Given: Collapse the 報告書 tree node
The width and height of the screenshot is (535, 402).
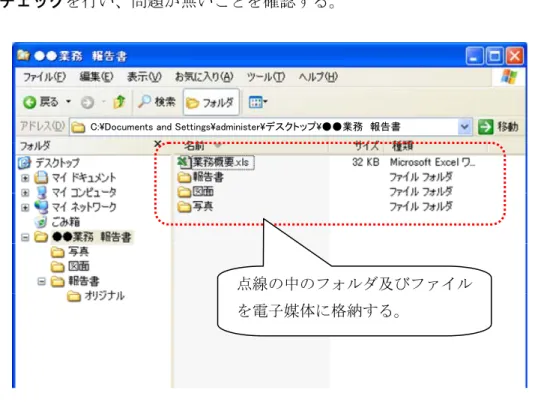Looking at the screenshot, I should pos(42,281).
